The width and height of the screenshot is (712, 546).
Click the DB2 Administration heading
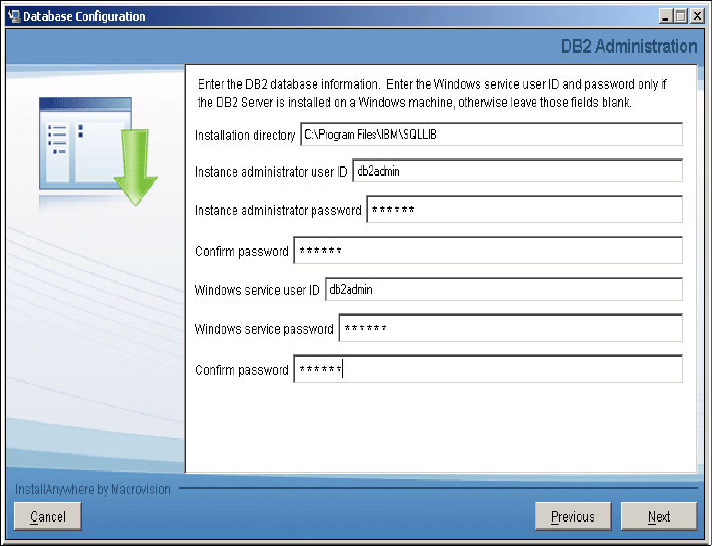pos(629,46)
